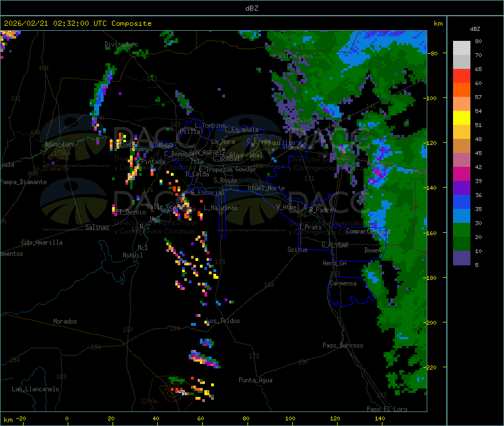Click the legend value '80' at the top
The width and height of the screenshot is (504, 426).
[x=478, y=41]
